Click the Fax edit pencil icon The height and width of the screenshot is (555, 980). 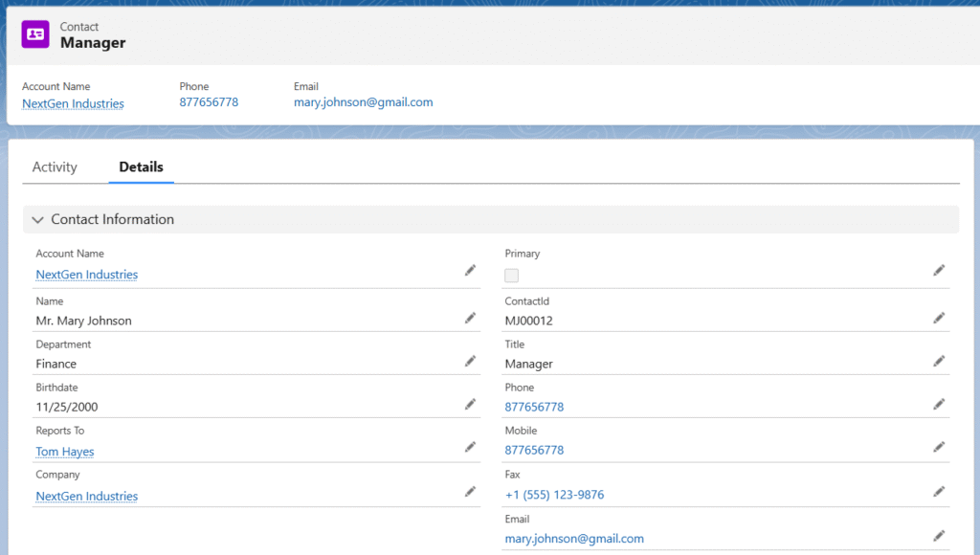pyautogui.click(x=939, y=492)
